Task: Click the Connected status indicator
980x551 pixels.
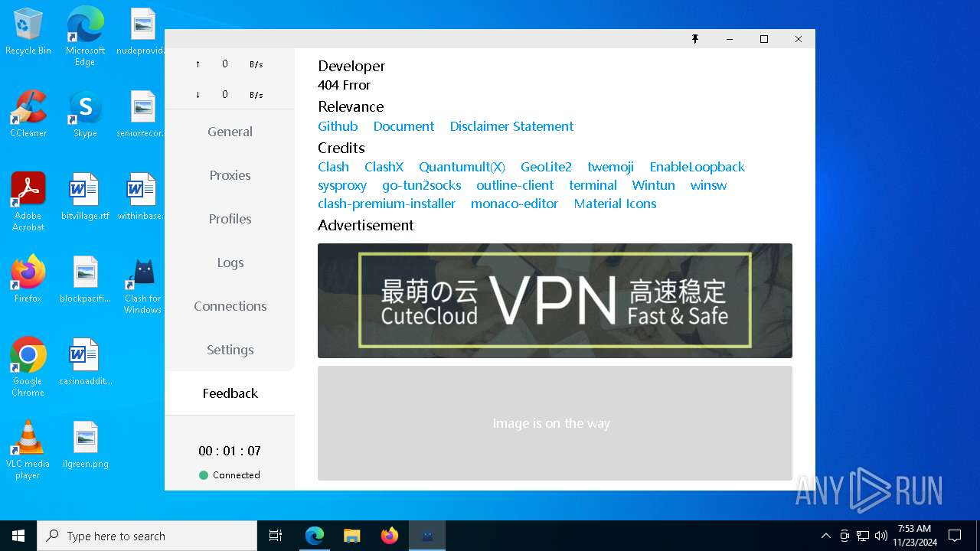Action: (x=230, y=475)
